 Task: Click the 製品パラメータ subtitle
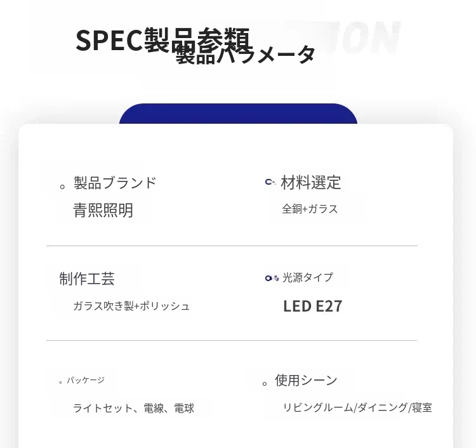pyautogui.click(x=246, y=56)
